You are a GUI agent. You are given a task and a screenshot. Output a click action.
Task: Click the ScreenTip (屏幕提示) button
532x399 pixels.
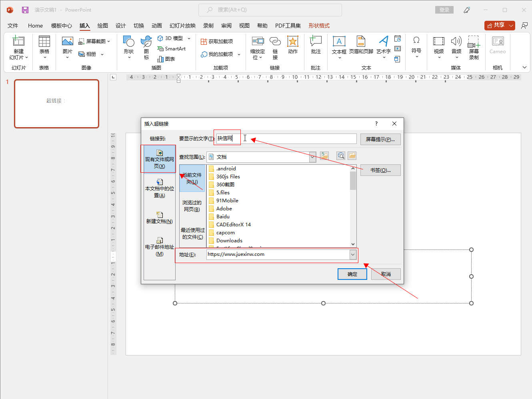pyautogui.click(x=380, y=139)
